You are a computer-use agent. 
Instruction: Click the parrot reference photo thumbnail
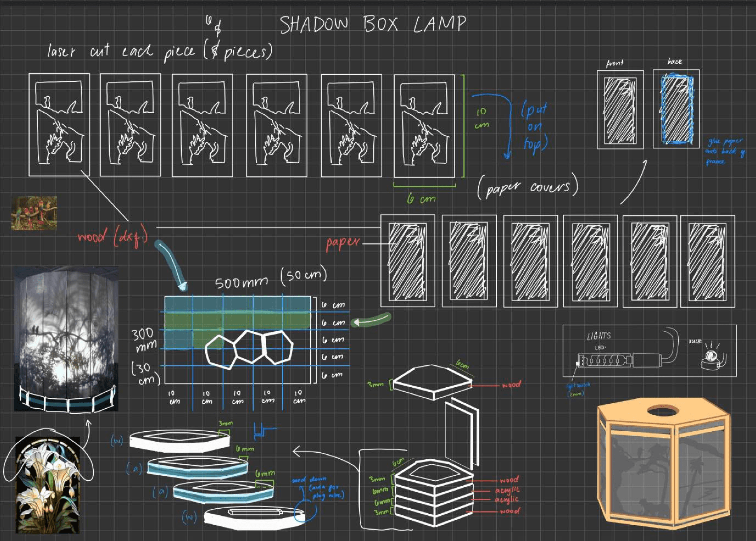pos(34,213)
